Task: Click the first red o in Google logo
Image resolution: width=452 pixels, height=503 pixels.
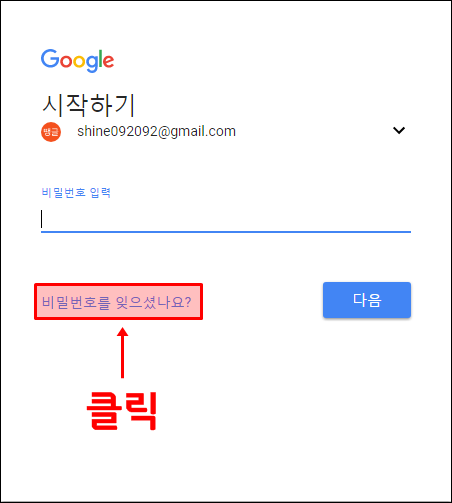Action: pyautogui.click(x=66, y=61)
